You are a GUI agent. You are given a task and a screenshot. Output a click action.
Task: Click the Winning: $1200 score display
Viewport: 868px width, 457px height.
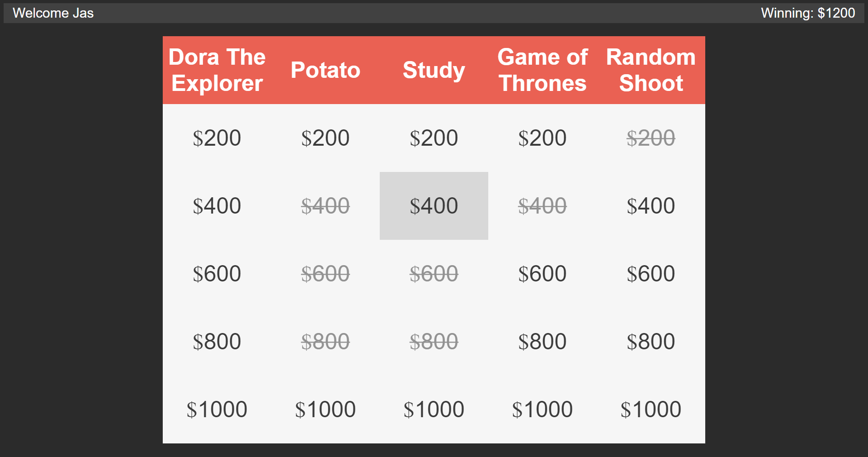[x=809, y=13]
